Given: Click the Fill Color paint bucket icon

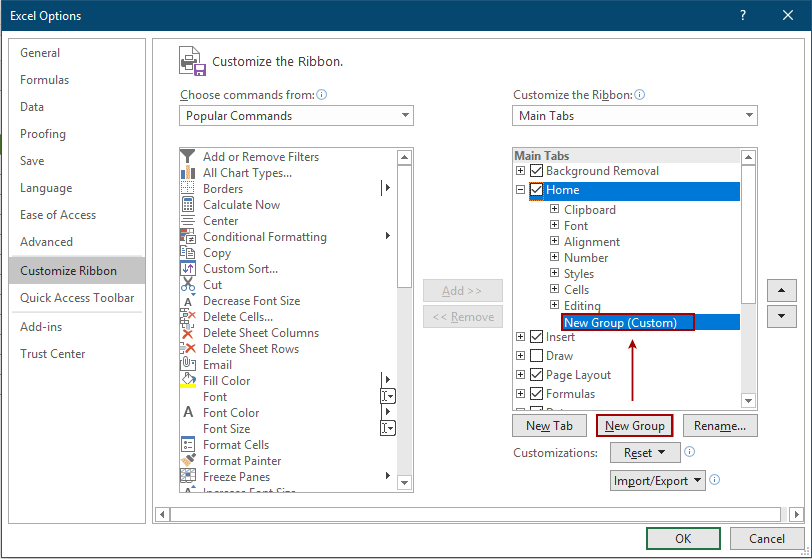Looking at the screenshot, I should pos(187,380).
